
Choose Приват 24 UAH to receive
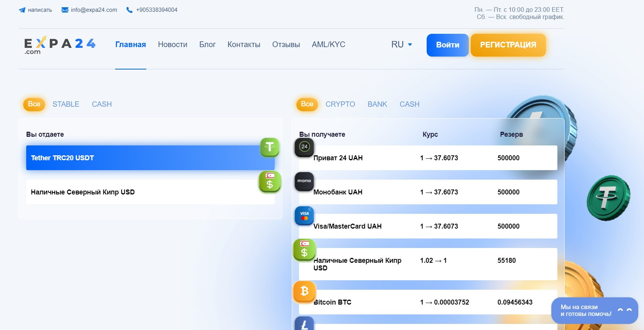point(428,158)
